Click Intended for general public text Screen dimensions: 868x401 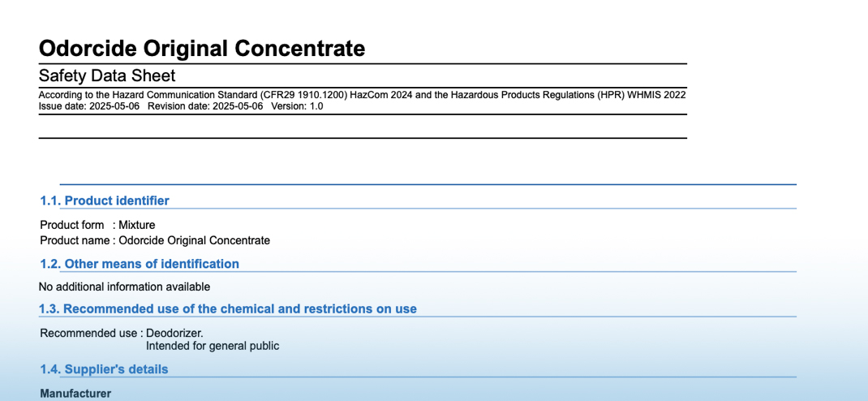pos(213,346)
